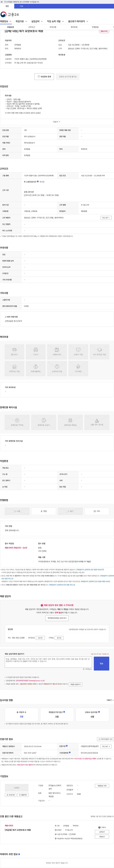
Task: Click the 직원대출제도 welfare icon
Action: pos(36,369)
